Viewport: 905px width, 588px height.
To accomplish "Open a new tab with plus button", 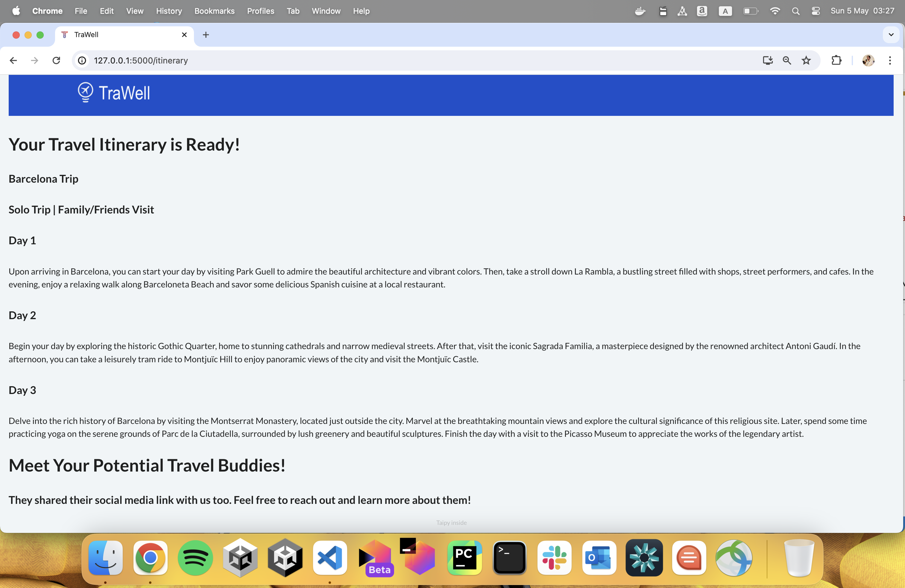I will tap(206, 35).
